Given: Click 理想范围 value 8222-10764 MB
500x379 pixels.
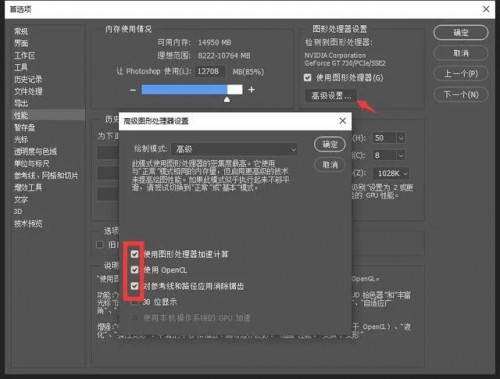Looking at the screenshot, I should (x=224, y=55).
